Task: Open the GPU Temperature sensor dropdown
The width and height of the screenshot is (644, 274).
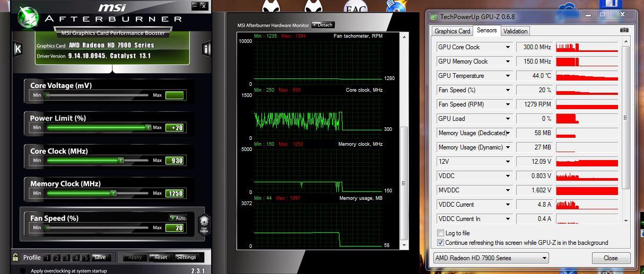Action: pyautogui.click(x=508, y=76)
